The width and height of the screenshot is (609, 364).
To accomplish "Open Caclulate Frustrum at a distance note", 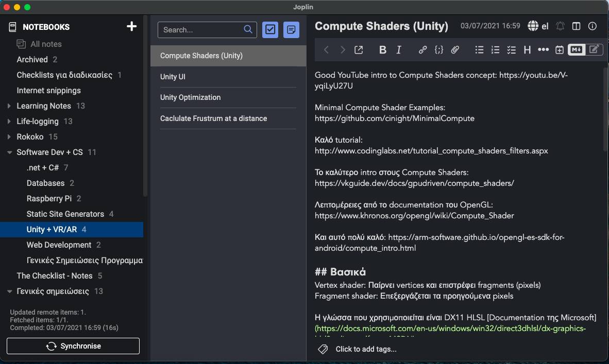I will tap(228, 118).
